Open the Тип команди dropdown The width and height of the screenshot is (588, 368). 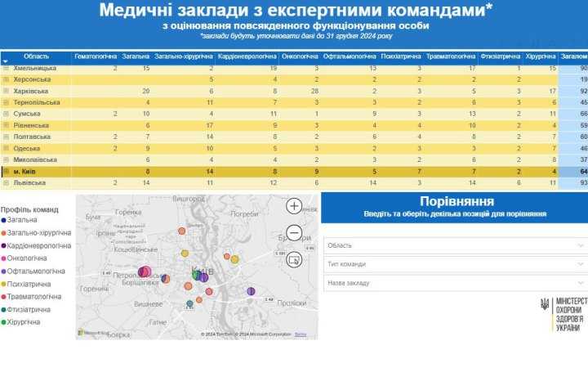[456, 264]
